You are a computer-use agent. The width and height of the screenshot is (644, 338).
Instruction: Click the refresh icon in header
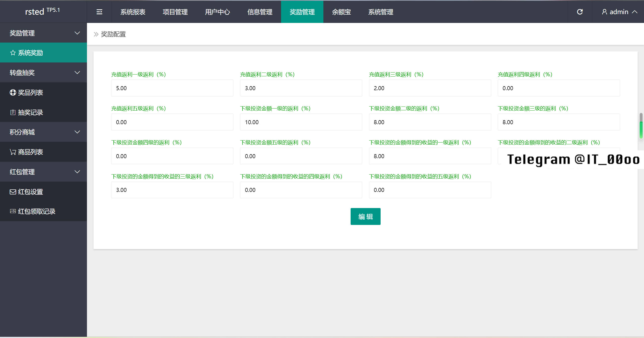coord(580,12)
